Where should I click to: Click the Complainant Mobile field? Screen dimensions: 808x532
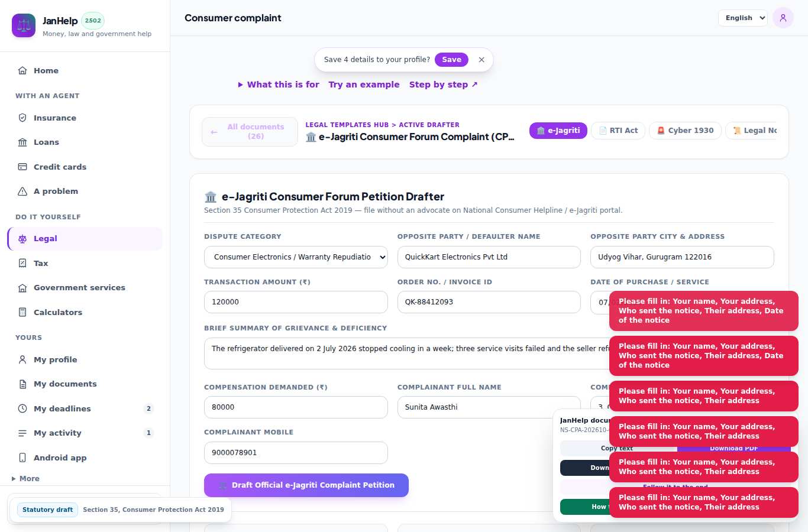point(296,453)
